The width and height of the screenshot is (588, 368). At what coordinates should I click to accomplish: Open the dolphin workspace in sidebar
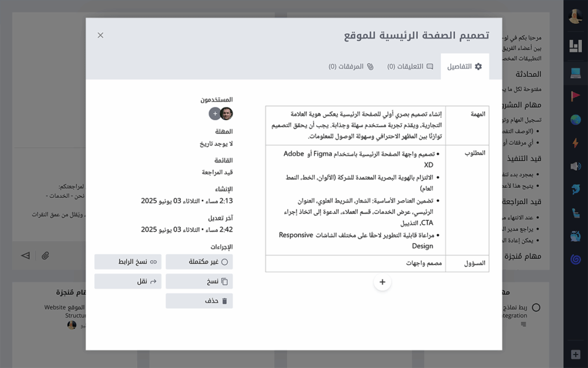click(575, 190)
